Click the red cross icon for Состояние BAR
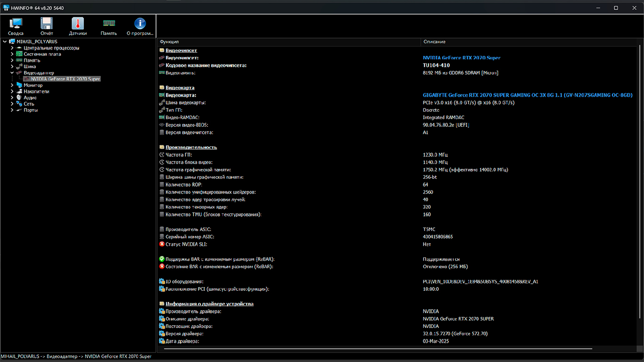The image size is (644, 362). point(162,266)
